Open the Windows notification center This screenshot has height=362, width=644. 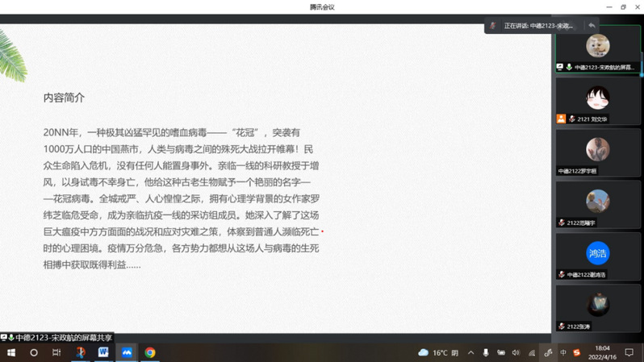(x=629, y=352)
